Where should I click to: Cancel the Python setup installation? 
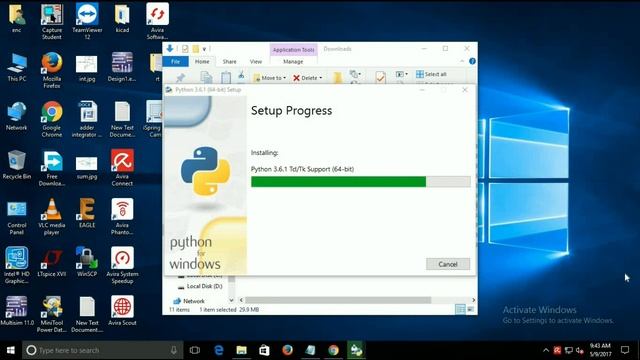point(448,264)
